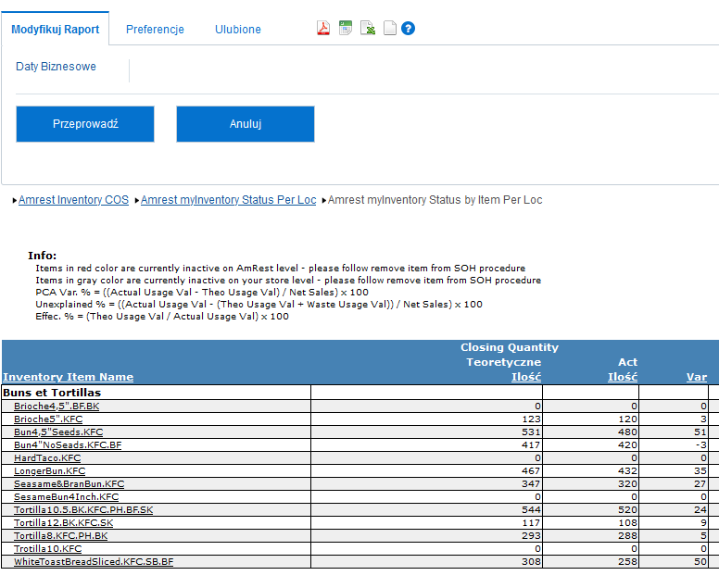Screen dimensions: 719x588
Task: Open help with the question mark icon
Action: [x=408, y=29]
